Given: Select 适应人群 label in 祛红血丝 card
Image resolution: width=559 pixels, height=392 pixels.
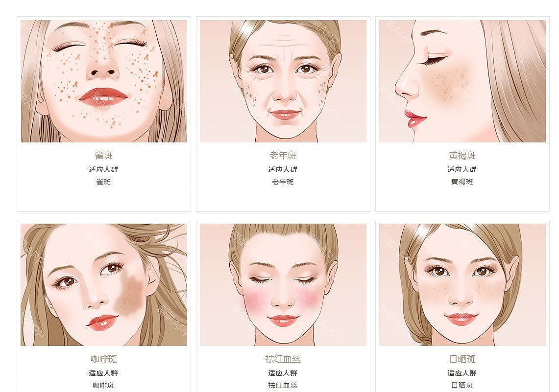Looking at the screenshot, I should coord(283,373).
